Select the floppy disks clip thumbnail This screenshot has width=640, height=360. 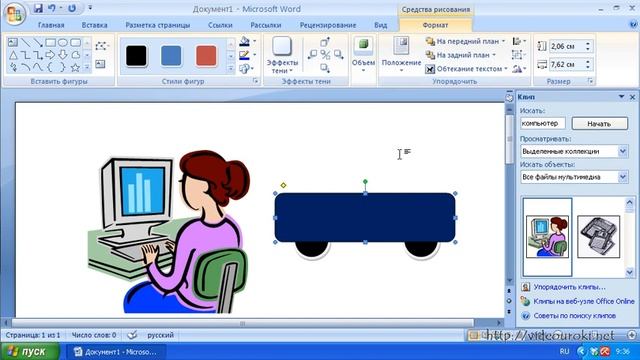(x=598, y=237)
